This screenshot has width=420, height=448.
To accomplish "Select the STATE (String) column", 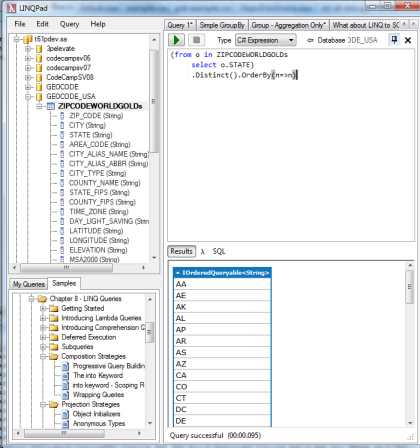I will click(91, 135).
